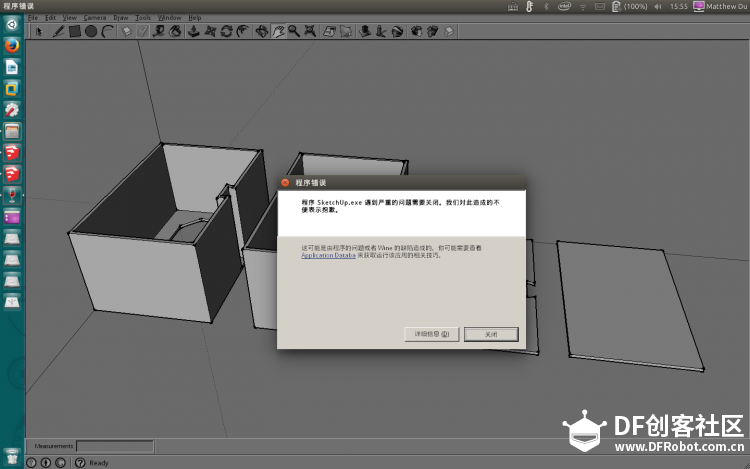Activate the Offset tool
The height and width of the screenshot is (469, 750).
[243, 32]
